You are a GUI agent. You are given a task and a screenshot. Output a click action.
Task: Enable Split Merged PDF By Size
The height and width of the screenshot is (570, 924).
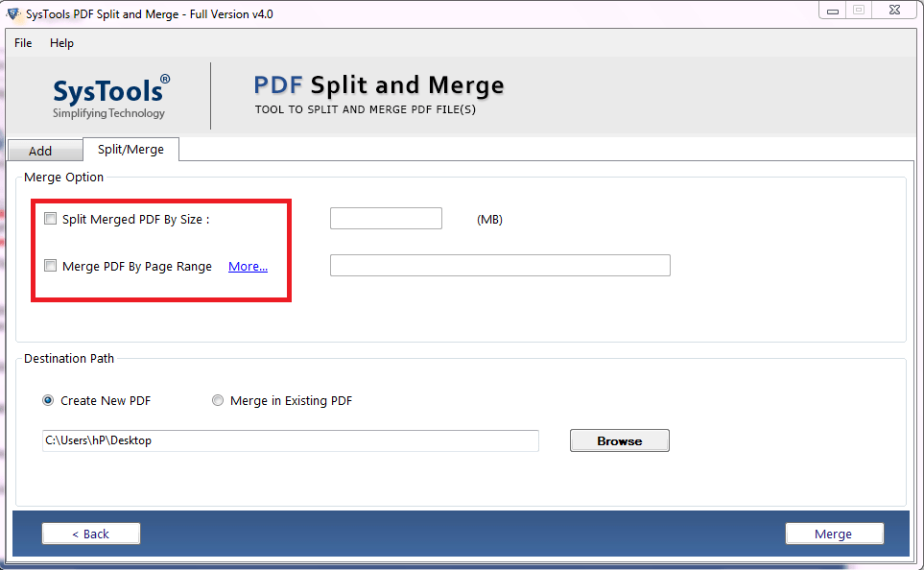tap(50, 218)
